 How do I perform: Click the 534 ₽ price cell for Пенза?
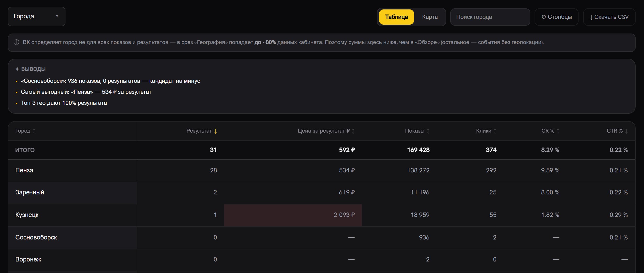coord(347,171)
